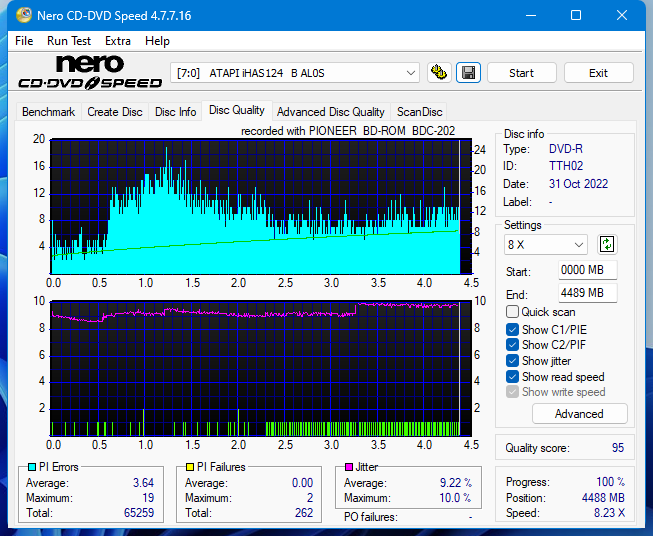Click the Speed value 8.23 X

(609, 513)
